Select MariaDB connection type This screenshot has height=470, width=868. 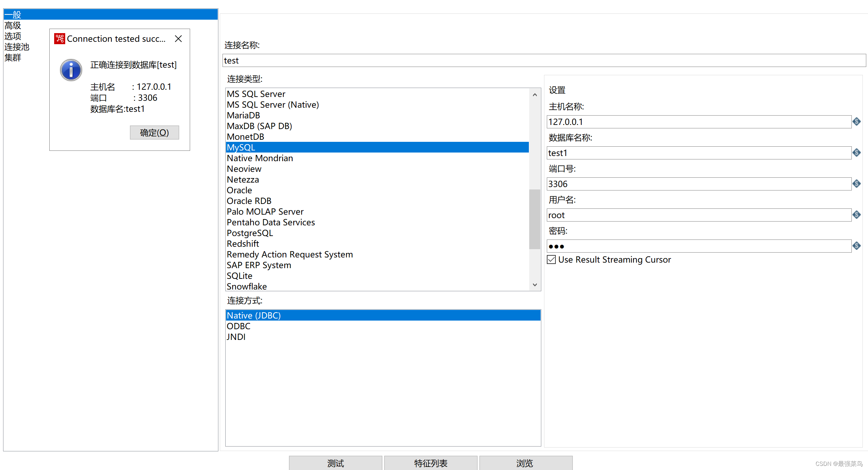pos(377,115)
